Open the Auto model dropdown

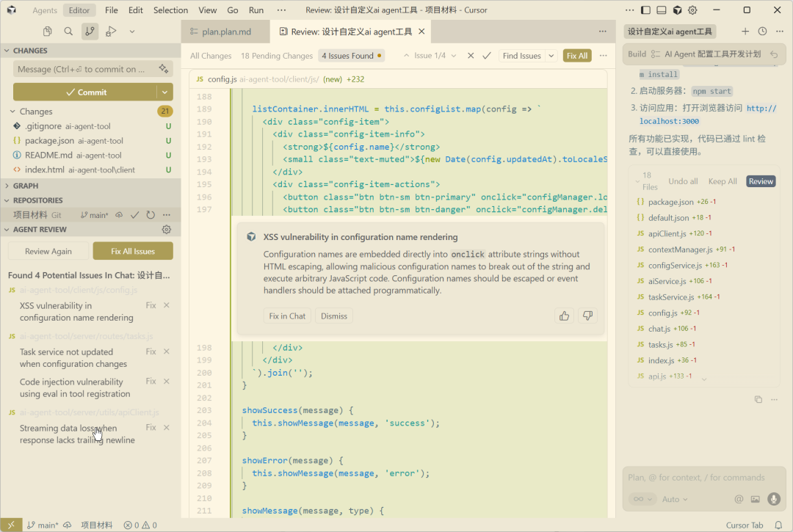(675, 499)
